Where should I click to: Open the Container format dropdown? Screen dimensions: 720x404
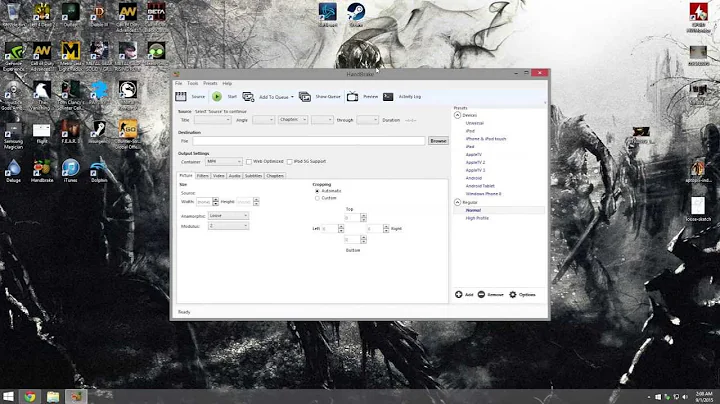click(224, 162)
